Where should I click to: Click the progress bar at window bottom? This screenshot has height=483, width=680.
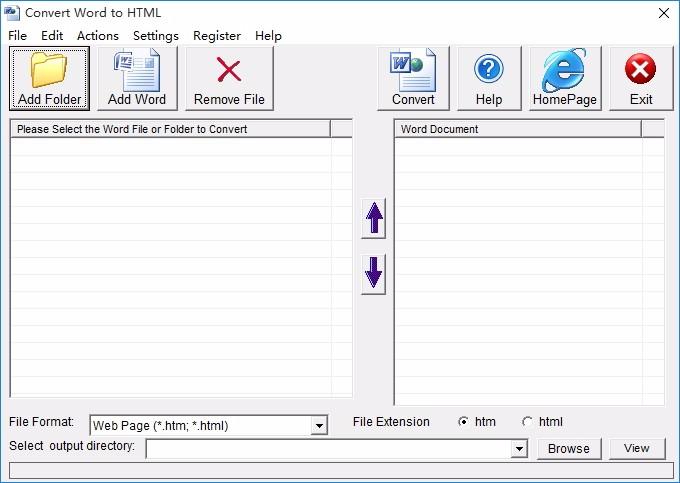341,470
